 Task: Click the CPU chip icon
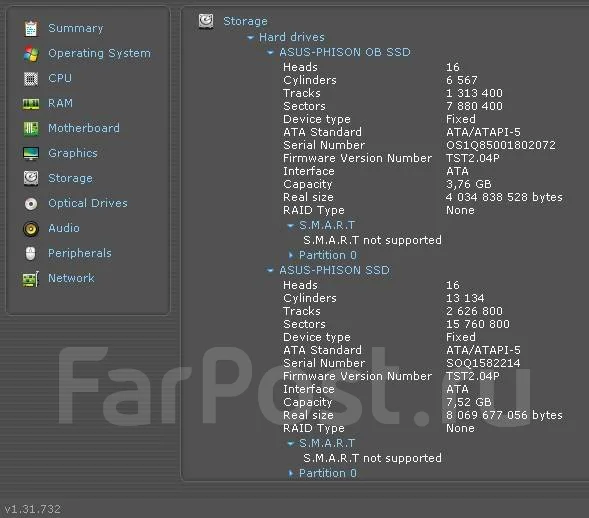click(x=31, y=79)
